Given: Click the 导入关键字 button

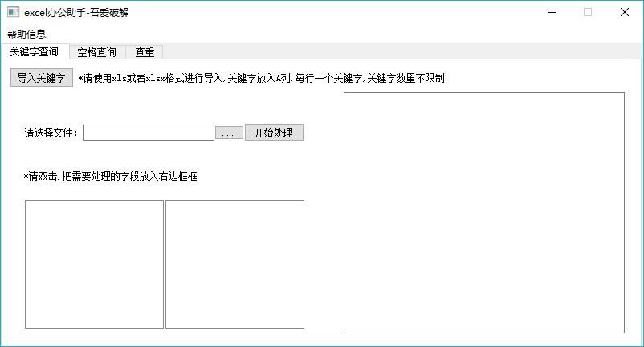Looking at the screenshot, I should [x=42, y=78].
